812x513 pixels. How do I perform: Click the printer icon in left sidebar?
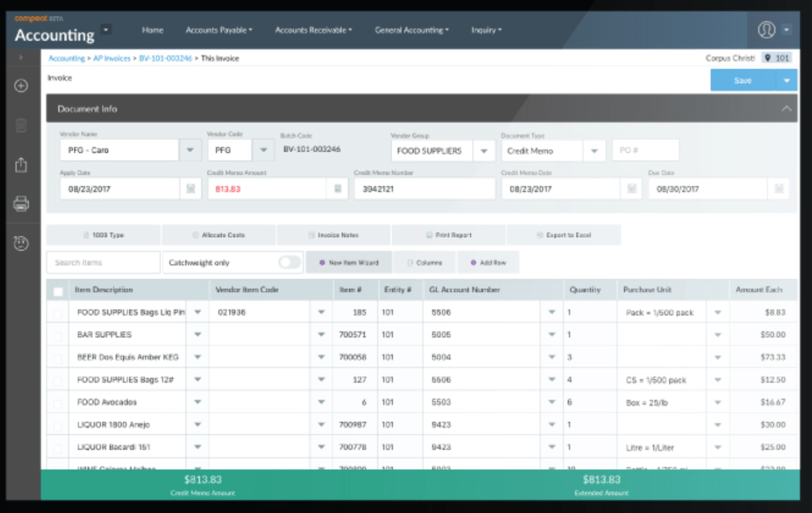coord(21,204)
